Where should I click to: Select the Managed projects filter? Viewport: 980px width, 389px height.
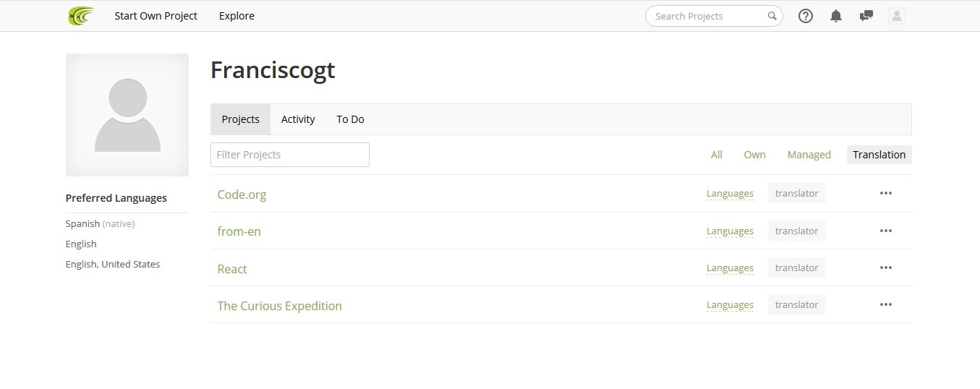pyautogui.click(x=809, y=155)
